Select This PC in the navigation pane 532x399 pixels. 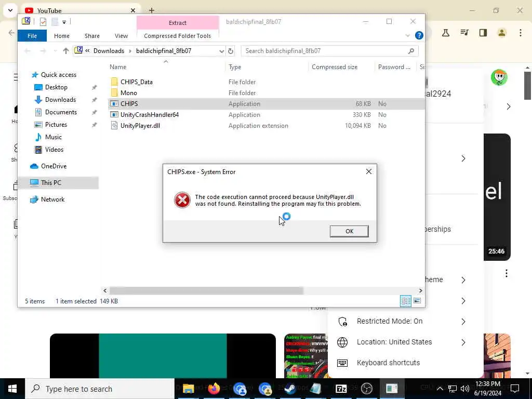point(51,183)
